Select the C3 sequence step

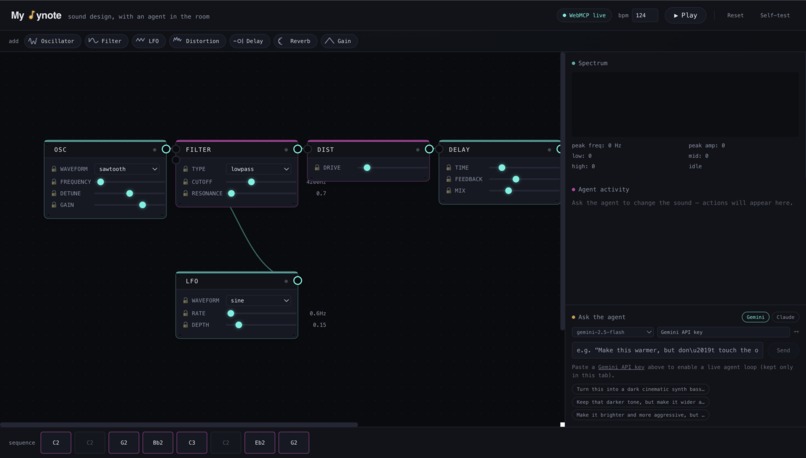(192, 443)
